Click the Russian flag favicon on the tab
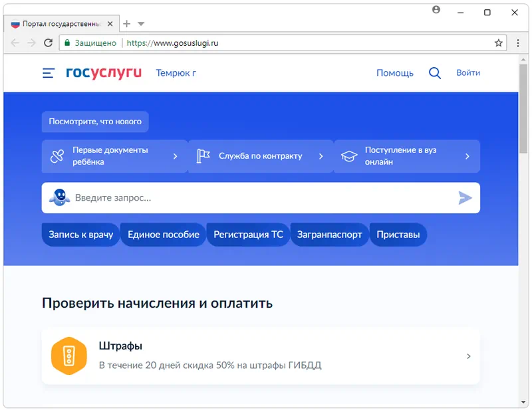The width and height of the screenshot is (532, 410). tap(15, 24)
